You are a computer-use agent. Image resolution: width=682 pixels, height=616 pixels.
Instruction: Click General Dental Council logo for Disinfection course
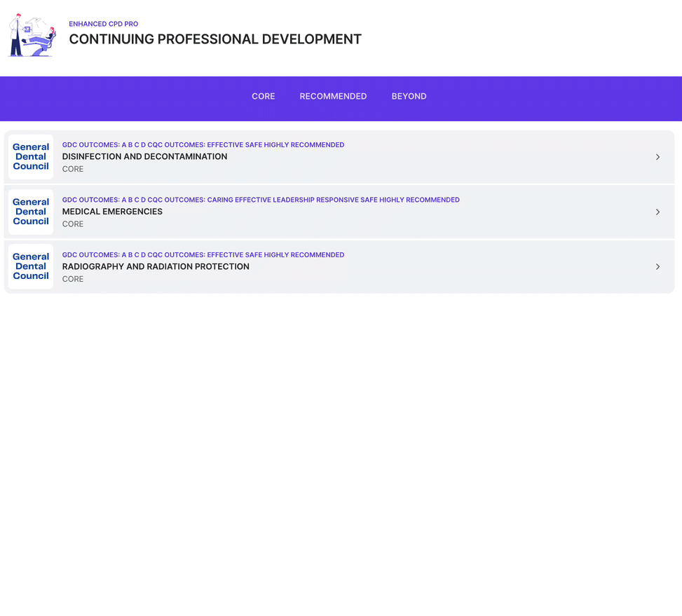[x=31, y=157]
